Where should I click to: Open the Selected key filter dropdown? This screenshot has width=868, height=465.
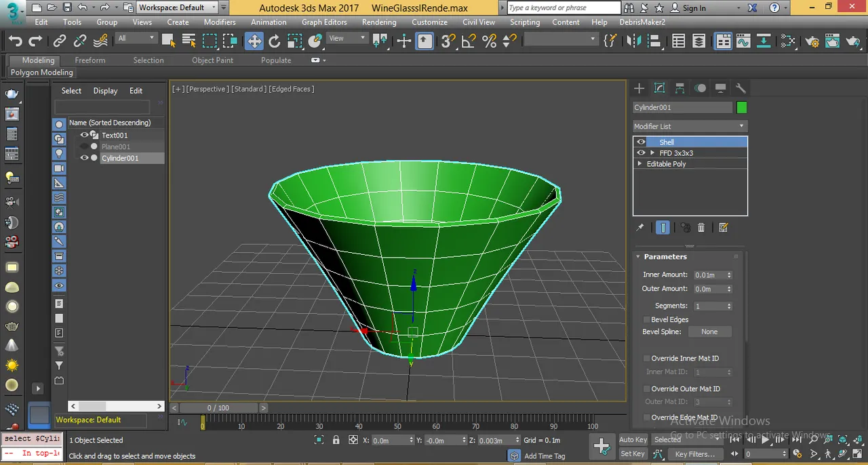pos(687,439)
